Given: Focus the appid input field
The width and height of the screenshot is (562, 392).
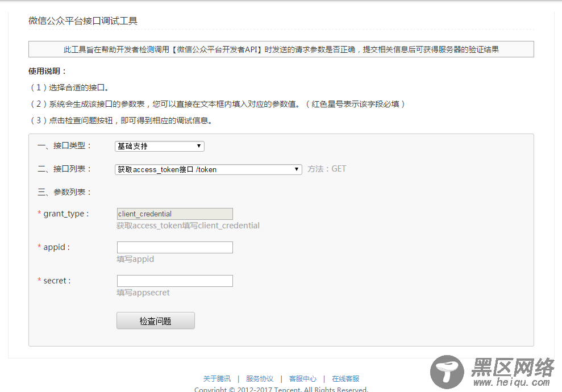Looking at the screenshot, I should point(175,247).
